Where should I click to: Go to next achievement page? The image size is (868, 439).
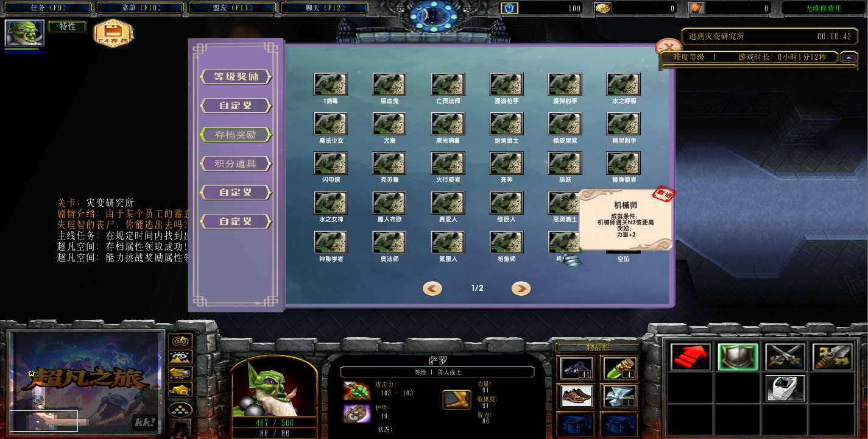click(521, 288)
